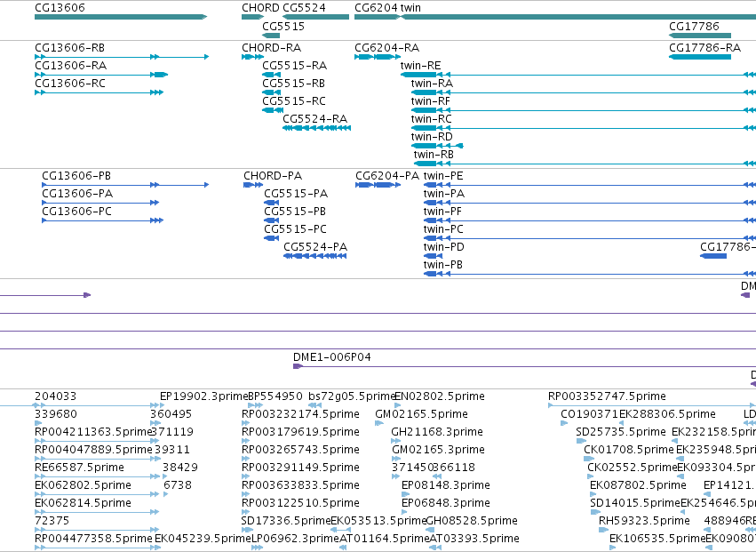Screen dimensions: 756x552
Task: Select the CG5524-PA protein label
Action: point(315,247)
